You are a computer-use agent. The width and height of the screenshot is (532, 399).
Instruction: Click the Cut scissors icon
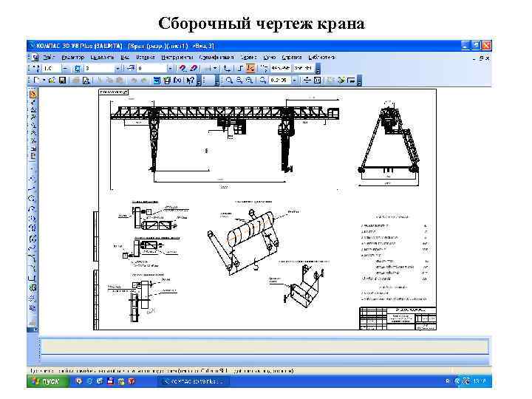(100, 81)
